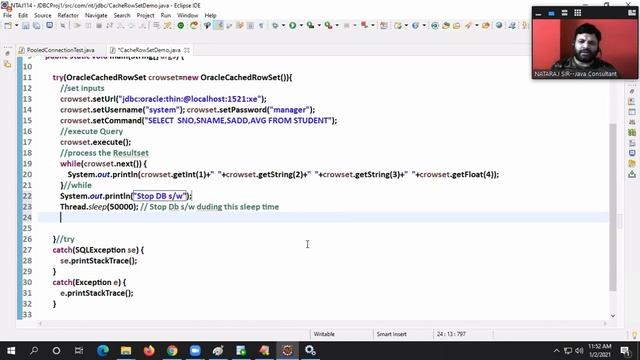Viewport: 640px width, 360px height.
Task: Click the Save All toolbar icon
Action: [x=36, y=26]
